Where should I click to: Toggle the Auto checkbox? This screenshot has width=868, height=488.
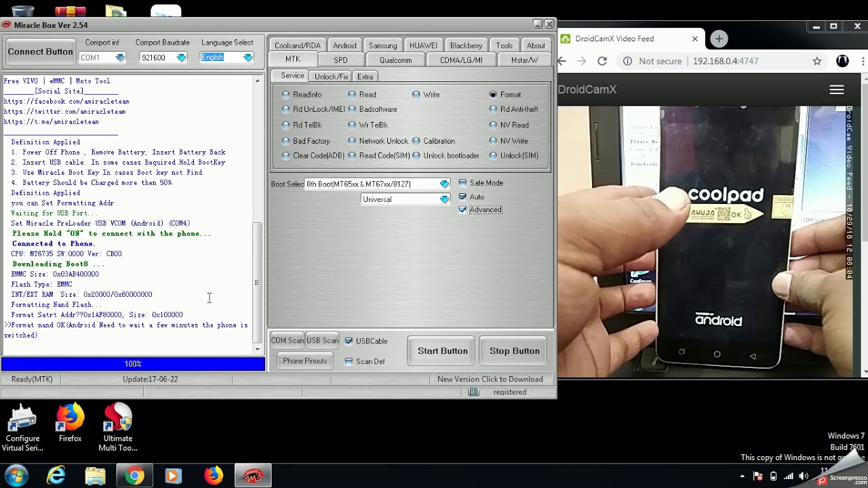462,197
